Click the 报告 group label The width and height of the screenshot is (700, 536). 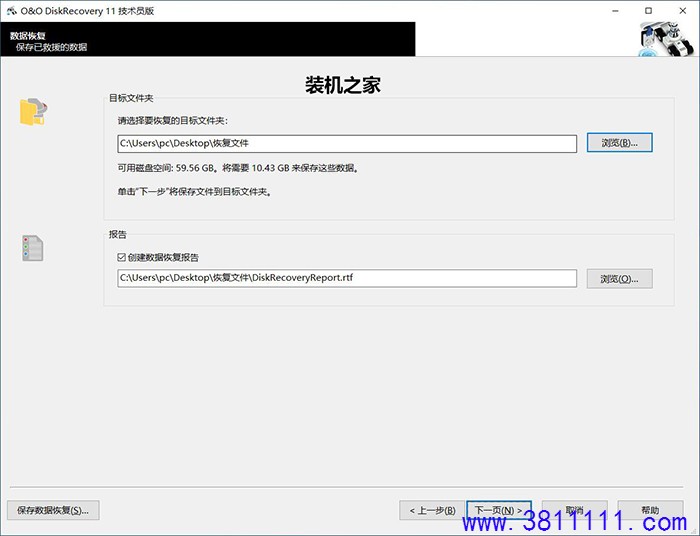coord(118,235)
